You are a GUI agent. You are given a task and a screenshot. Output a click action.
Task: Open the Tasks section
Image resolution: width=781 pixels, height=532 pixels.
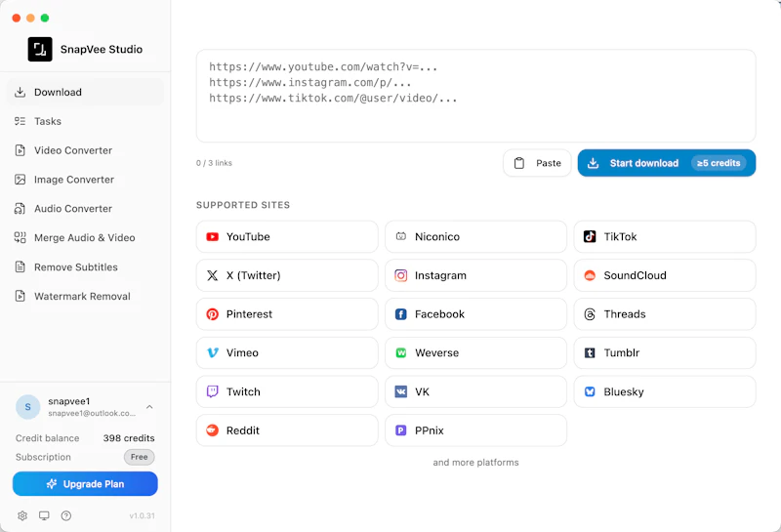pyautogui.click(x=85, y=121)
